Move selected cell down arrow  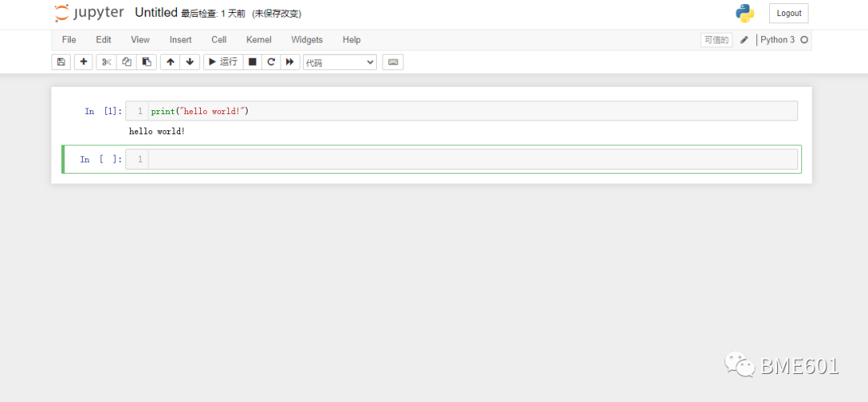(190, 62)
